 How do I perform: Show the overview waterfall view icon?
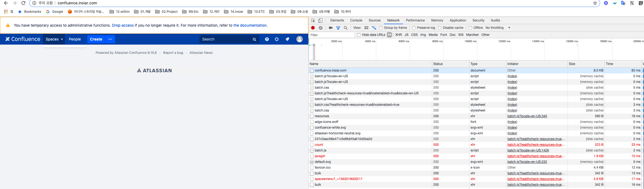click(374, 28)
